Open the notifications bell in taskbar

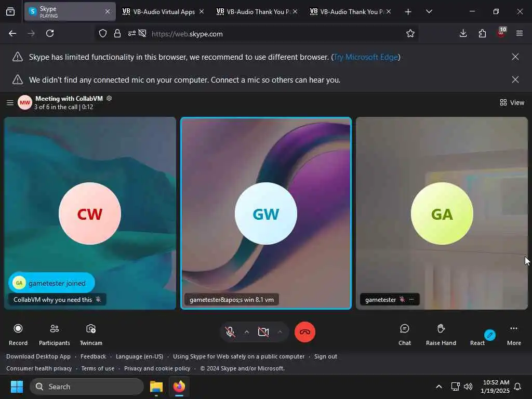coord(517,387)
